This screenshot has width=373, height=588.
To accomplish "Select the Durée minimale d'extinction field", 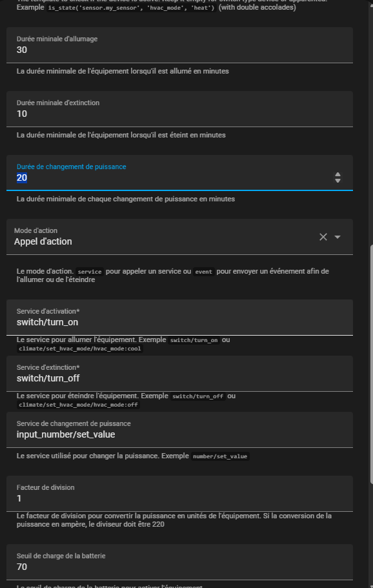I will (x=179, y=108).
